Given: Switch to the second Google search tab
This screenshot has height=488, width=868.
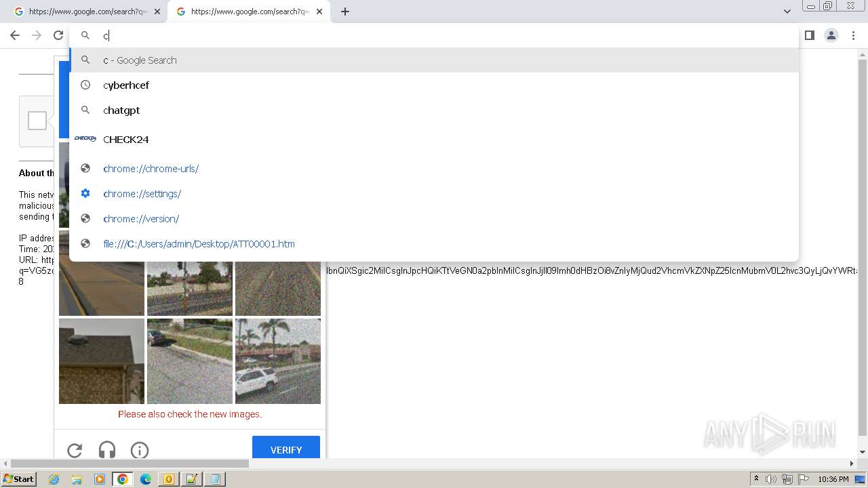Looking at the screenshot, I should (249, 12).
